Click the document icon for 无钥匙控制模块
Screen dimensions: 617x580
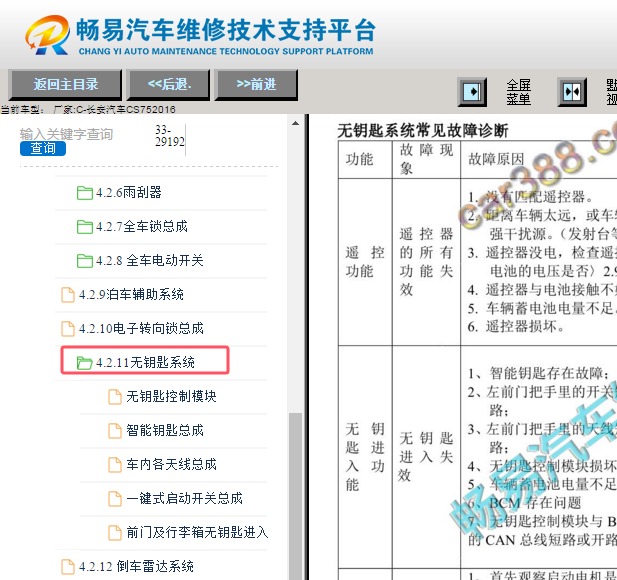115,397
